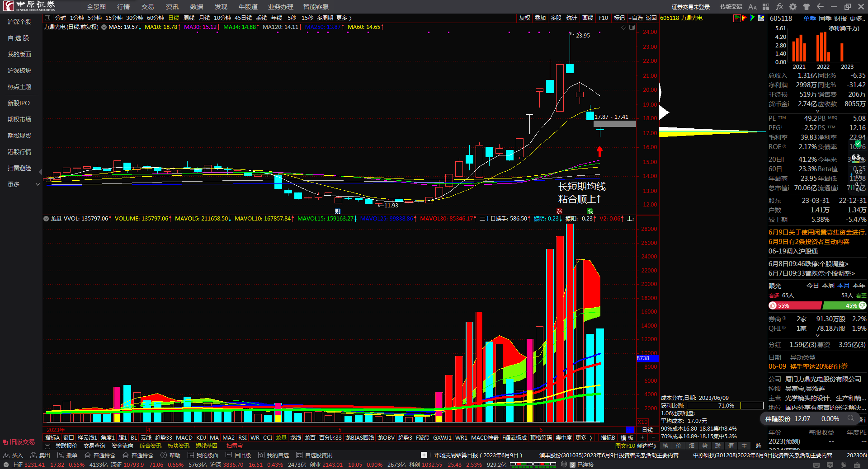The width and height of the screenshot is (868, 469).
Task: Open the font size (Aa) setting icon
Action: tap(752, 7)
